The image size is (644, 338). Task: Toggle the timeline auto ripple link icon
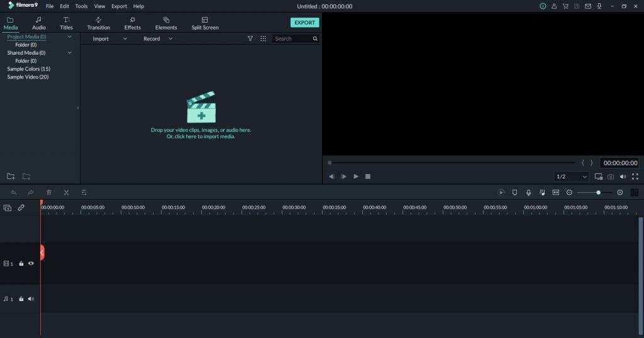(x=21, y=208)
